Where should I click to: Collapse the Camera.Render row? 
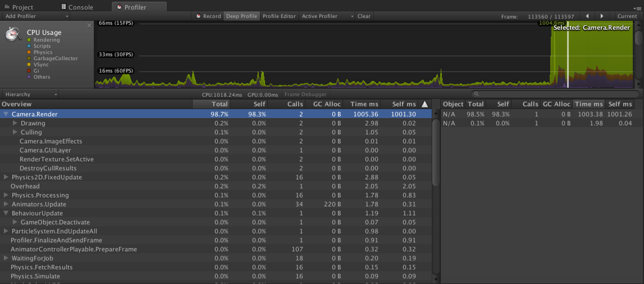pyautogui.click(x=6, y=114)
